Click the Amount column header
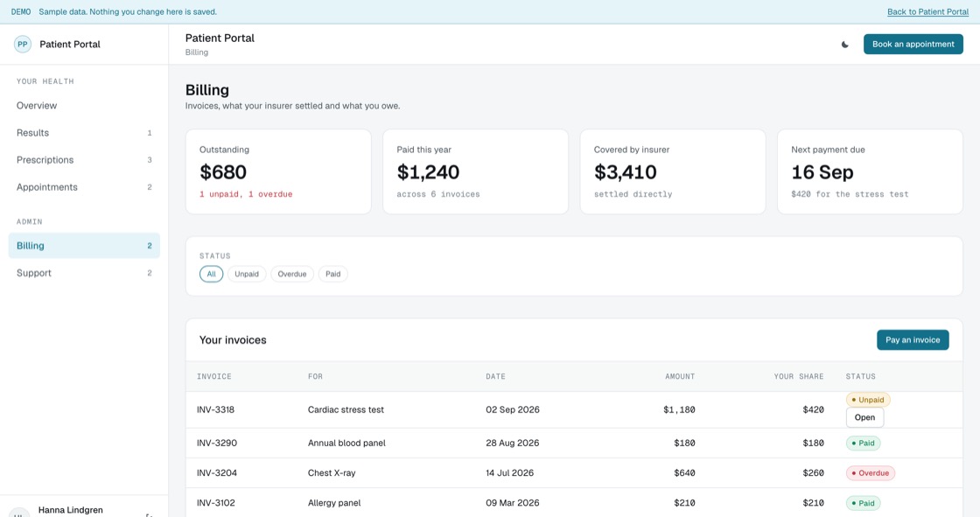The image size is (980, 517). point(680,376)
